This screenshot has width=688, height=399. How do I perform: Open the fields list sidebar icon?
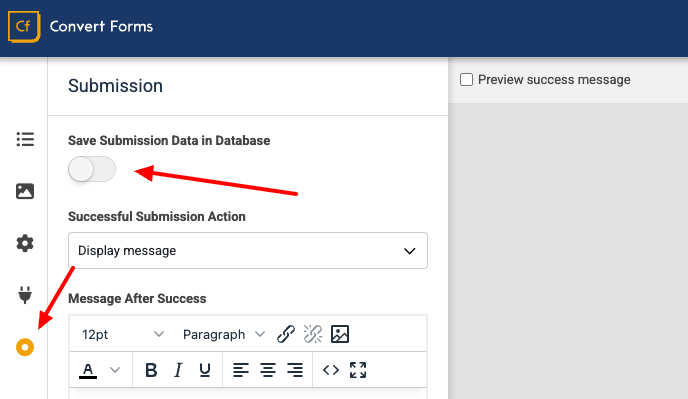(25, 139)
